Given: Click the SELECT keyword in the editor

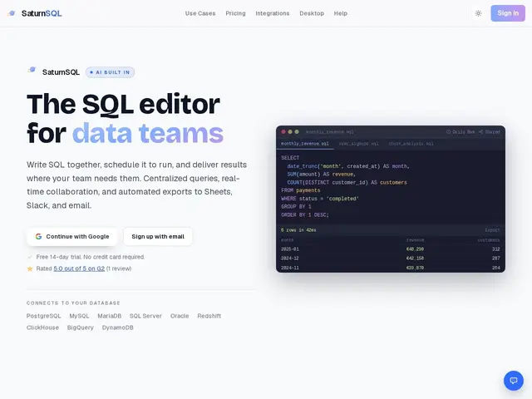Looking at the screenshot, I should coord(290,158).
